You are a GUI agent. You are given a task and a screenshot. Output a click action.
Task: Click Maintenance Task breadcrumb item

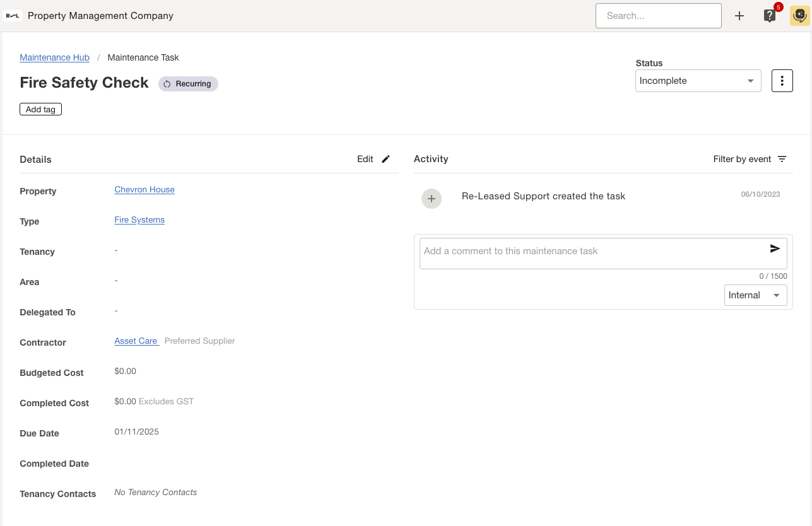coord(143,57)
